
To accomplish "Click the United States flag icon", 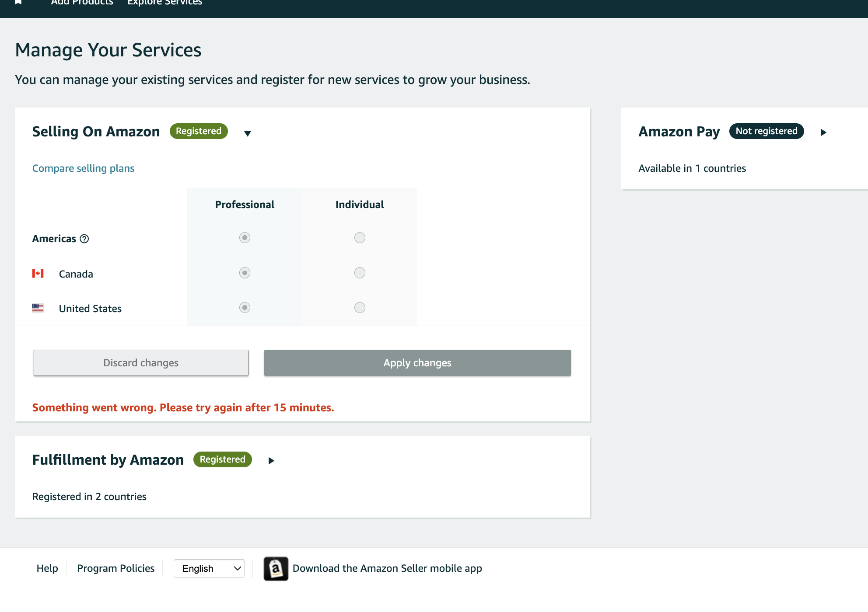I will pyautogui.click(x=38, y=308).
